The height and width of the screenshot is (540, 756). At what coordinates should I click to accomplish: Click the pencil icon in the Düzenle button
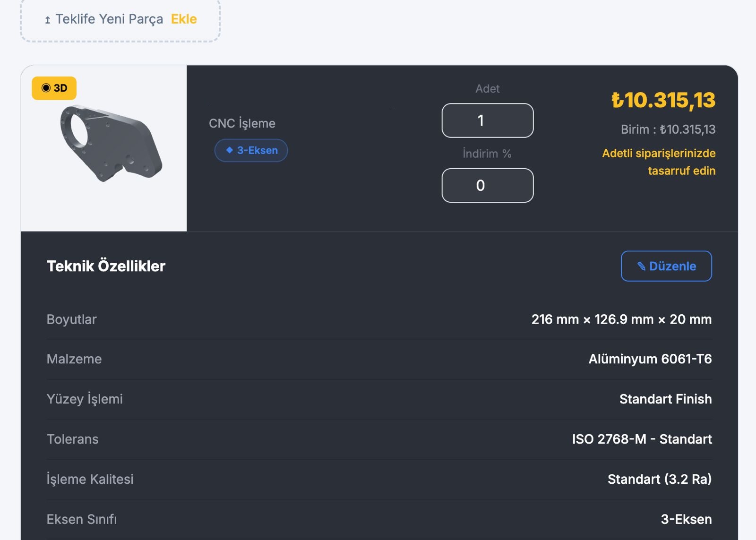[641, 266]
